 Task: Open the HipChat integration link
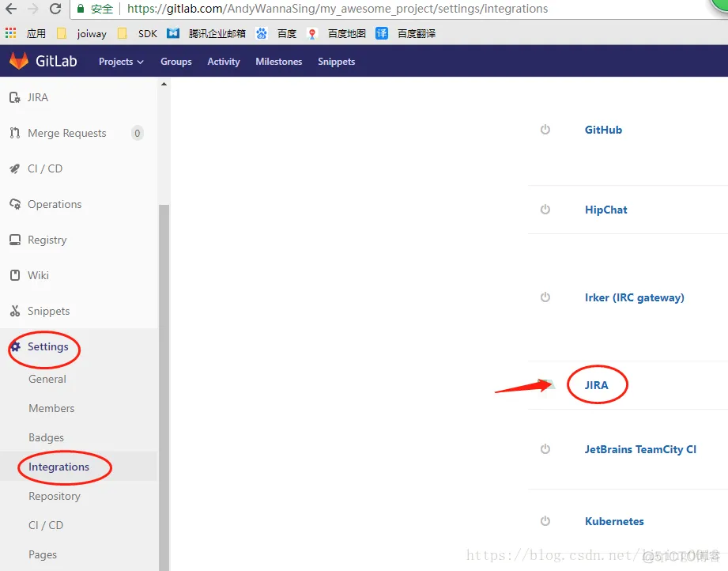coord(606,210)
